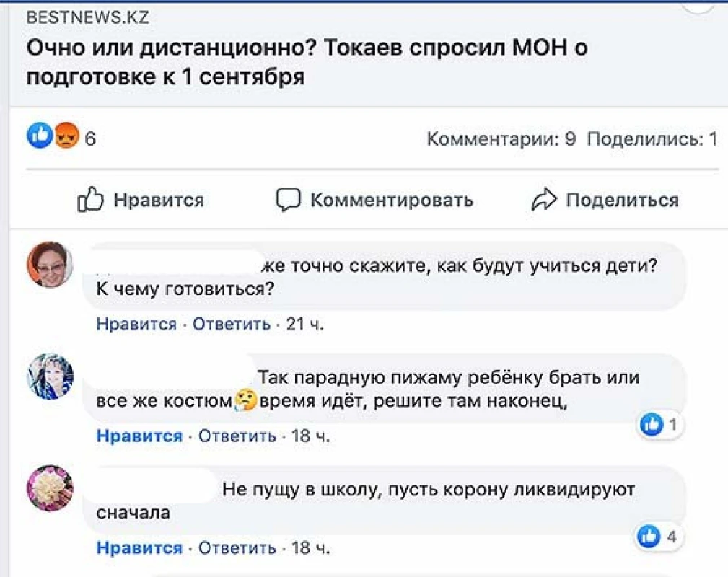
Task: Like the first comment via Нравится
Action: [136, 325]
